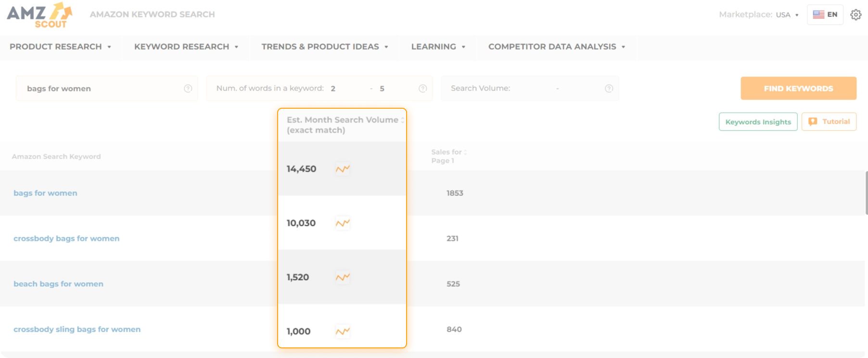Viewport: 868px width, 358px height.
Task: Show trend chart for 14,450 search volume
Action: tap(343, 169)
